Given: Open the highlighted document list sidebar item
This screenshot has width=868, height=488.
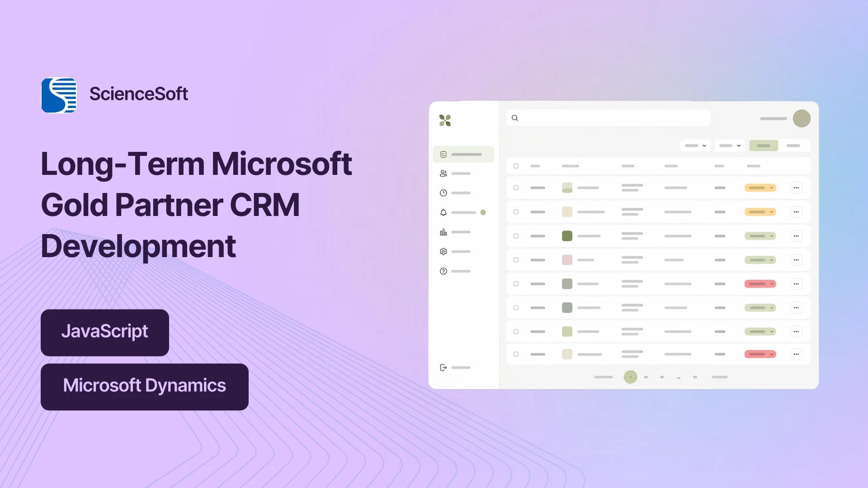Looking at the screenshot, I should pyautogui.click(x=463, y=154).
